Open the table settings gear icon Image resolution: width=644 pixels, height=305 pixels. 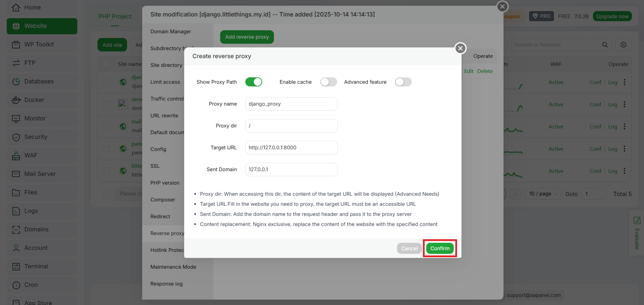coord(623,45)
